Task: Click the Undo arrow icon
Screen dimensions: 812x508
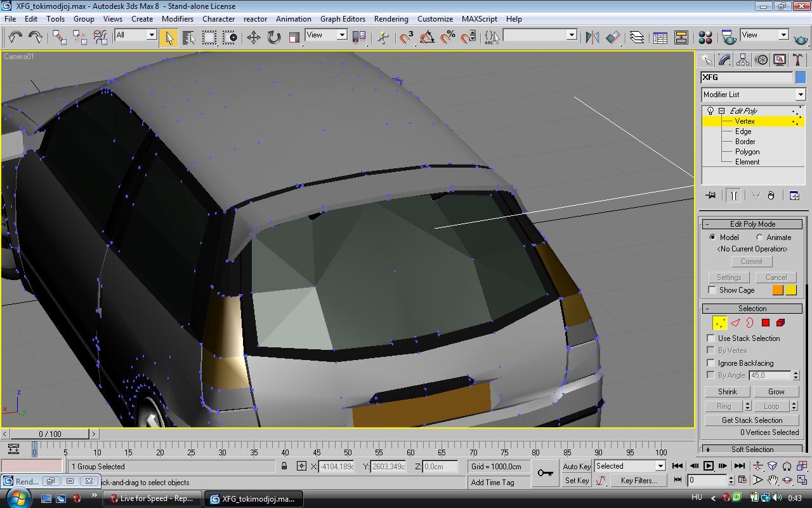Action: coord(15,37)
